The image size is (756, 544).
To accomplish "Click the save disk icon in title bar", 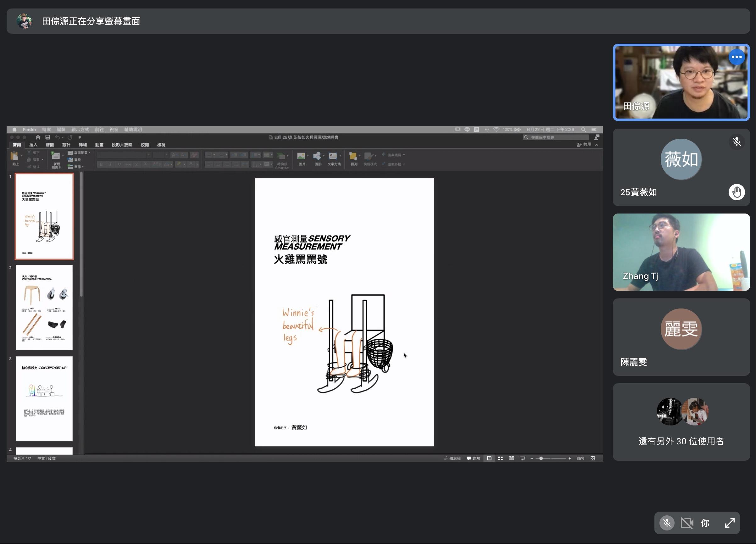I will point(48,137).
